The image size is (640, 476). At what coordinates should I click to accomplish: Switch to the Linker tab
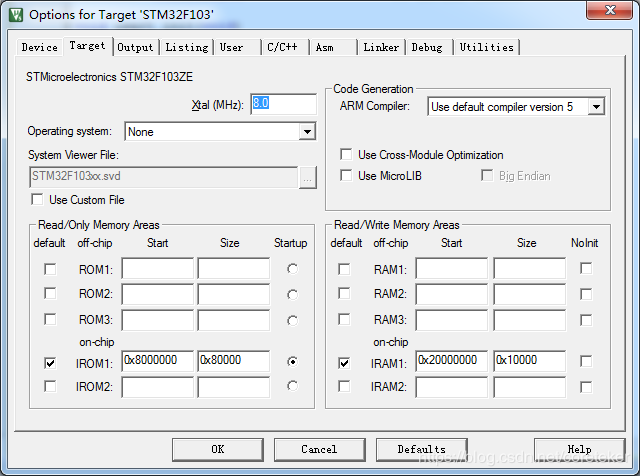(381, 47)
